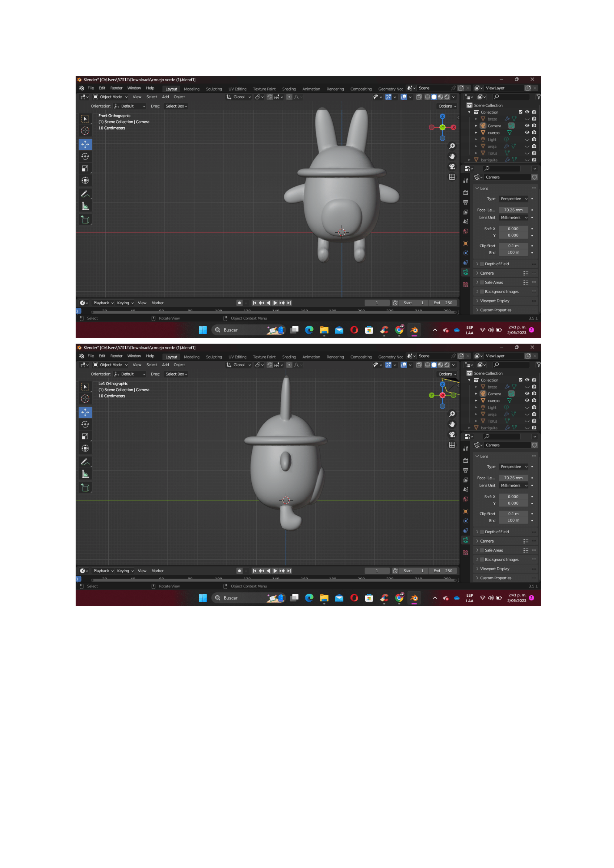The height and width of the screenshot is (868, 614).
Task: Click the Focal Length 70.26 mm slider in upper window
Action: click(x=513, y=210)
